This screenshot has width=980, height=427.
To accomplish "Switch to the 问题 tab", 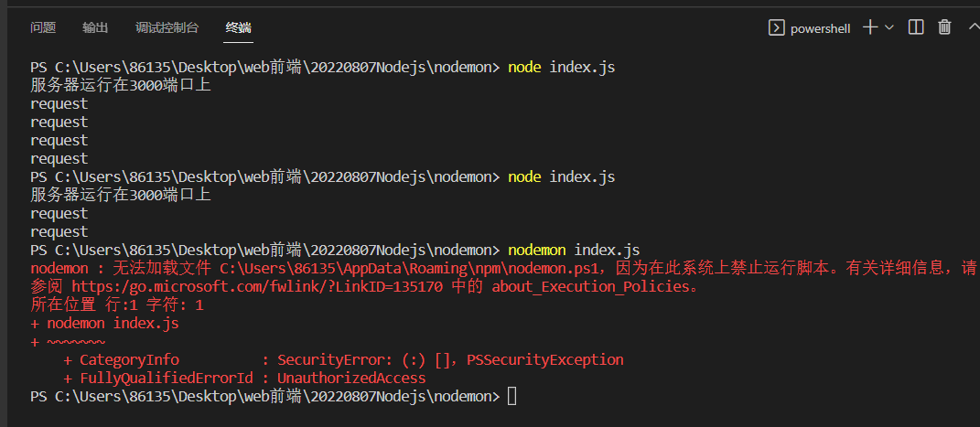I will point(43,27).
